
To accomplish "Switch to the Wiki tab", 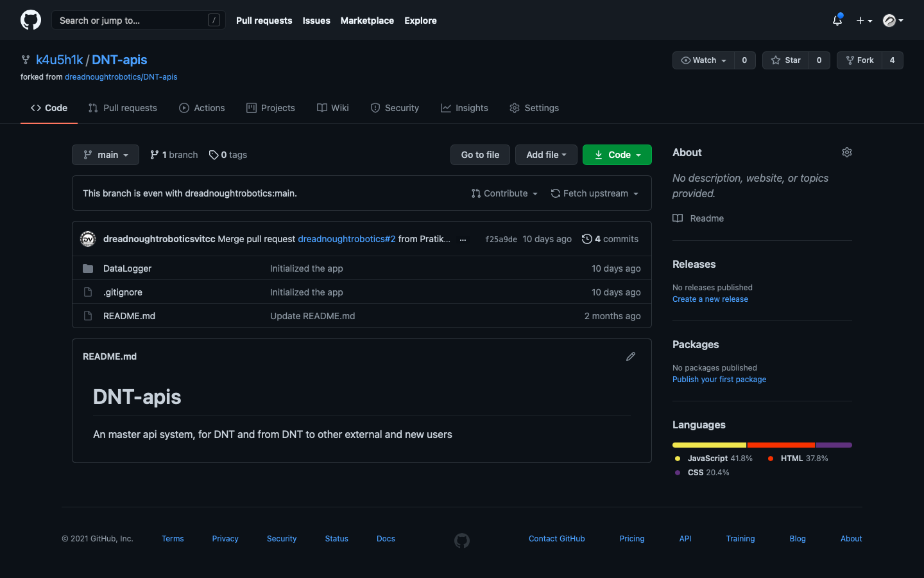I will [333, 108].
